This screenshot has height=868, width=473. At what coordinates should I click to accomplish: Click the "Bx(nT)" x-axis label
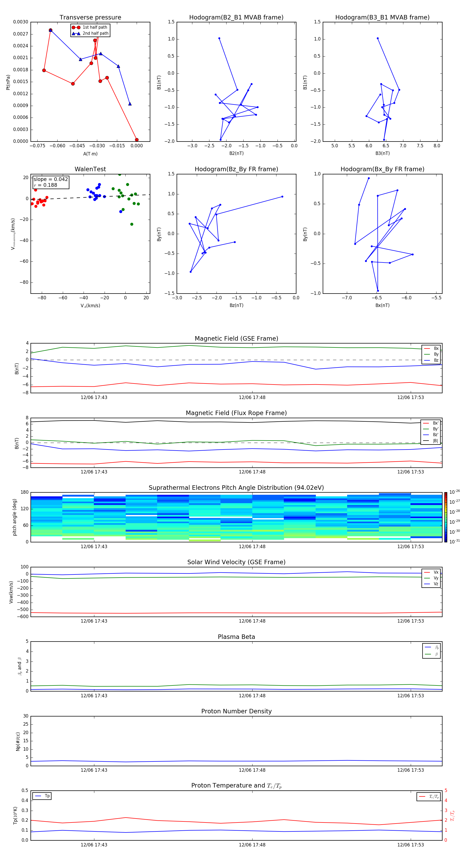382,305
